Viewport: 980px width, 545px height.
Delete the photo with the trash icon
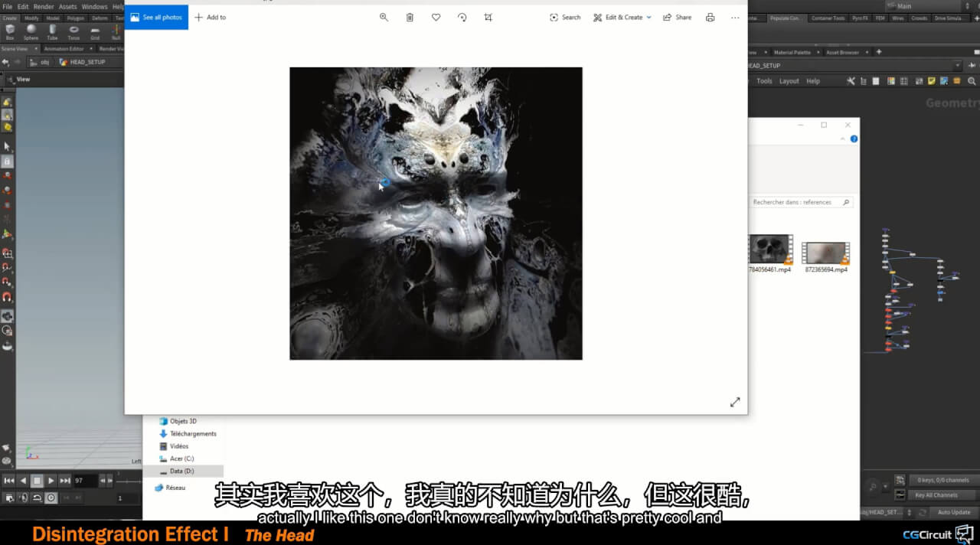coord(410,17)
